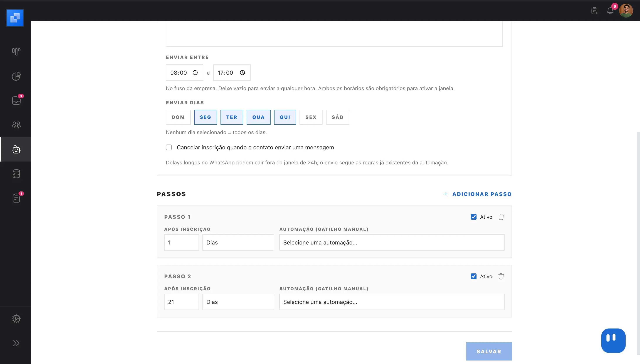Click the Salvar button
Screen dimensions: 640x364
tap(489, 351)
